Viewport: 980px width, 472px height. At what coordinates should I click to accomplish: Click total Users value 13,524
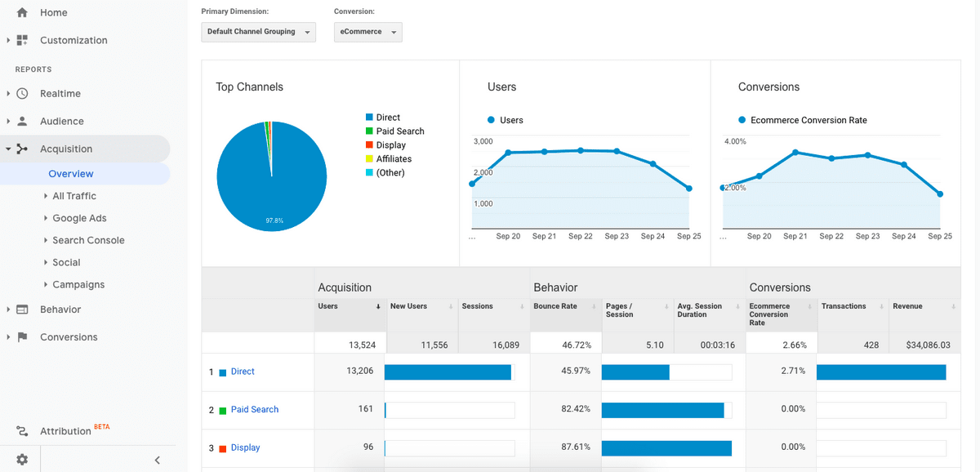pos(362,345)
